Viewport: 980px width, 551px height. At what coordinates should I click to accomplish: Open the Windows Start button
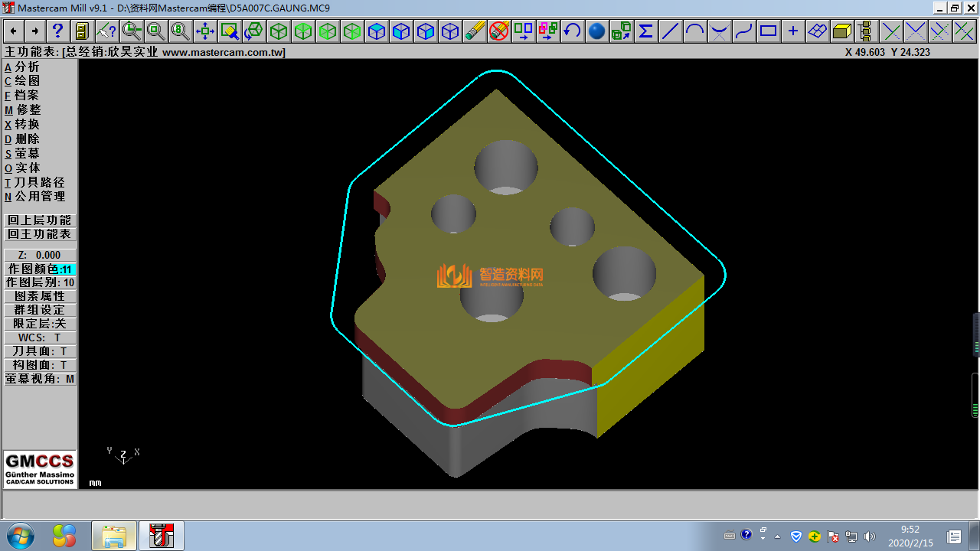click(19, 535)
